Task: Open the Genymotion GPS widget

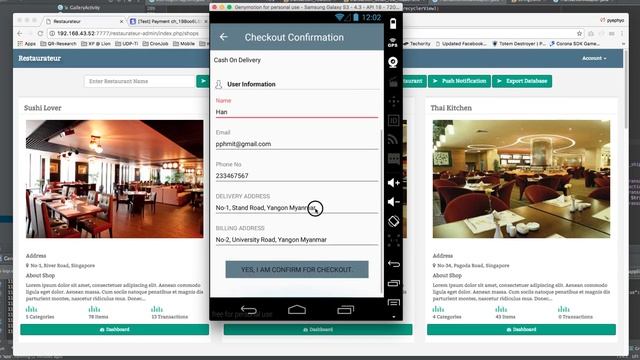Action: [393, 43]
